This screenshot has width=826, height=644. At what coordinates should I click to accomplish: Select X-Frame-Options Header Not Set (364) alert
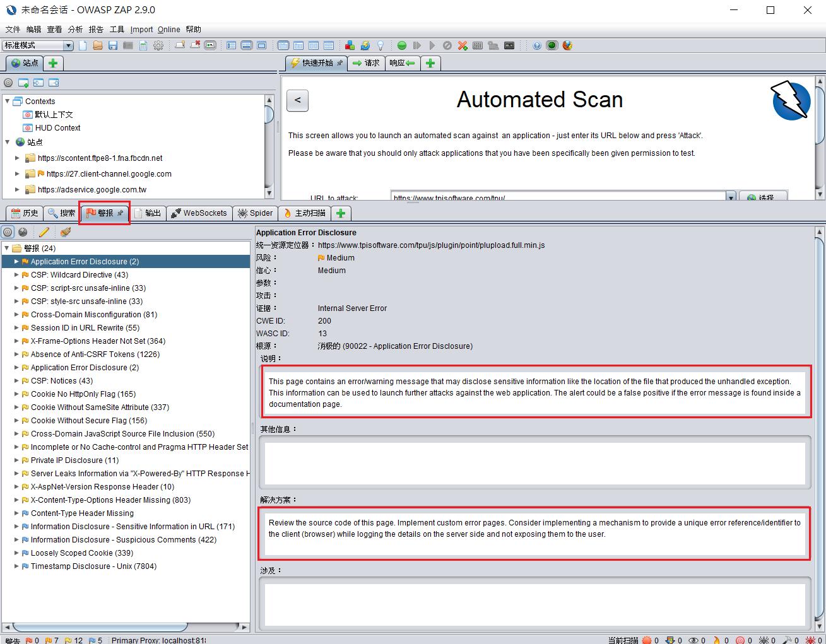click(98, 341)
